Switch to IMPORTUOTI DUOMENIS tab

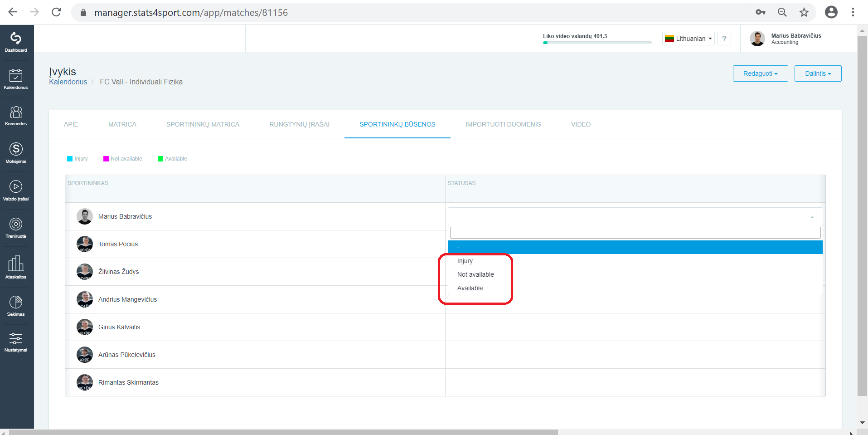tap(503, 124)
